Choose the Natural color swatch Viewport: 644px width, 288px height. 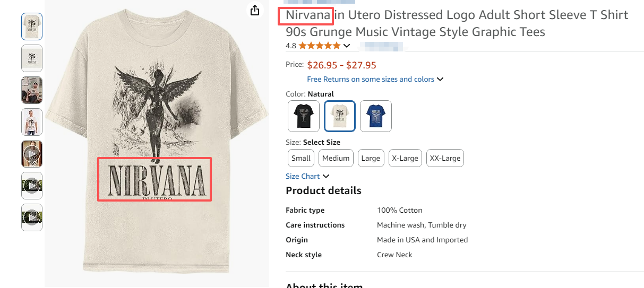(x=340, y=116)
